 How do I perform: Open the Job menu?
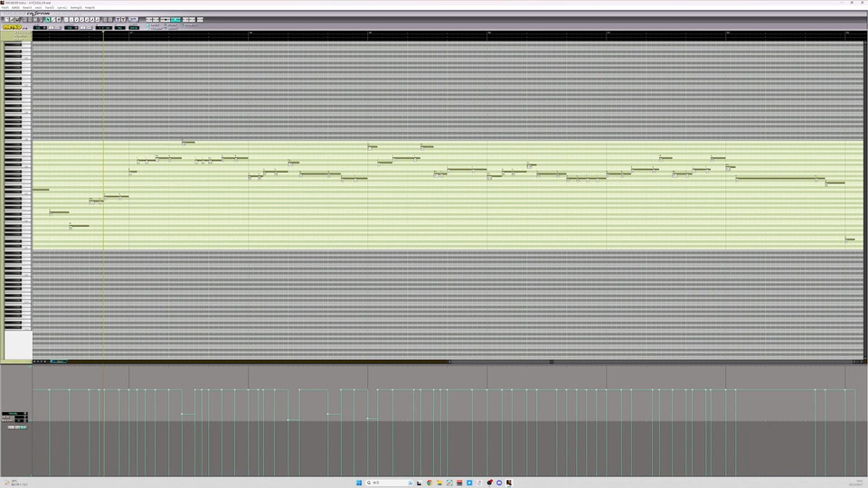coord(38,8)
